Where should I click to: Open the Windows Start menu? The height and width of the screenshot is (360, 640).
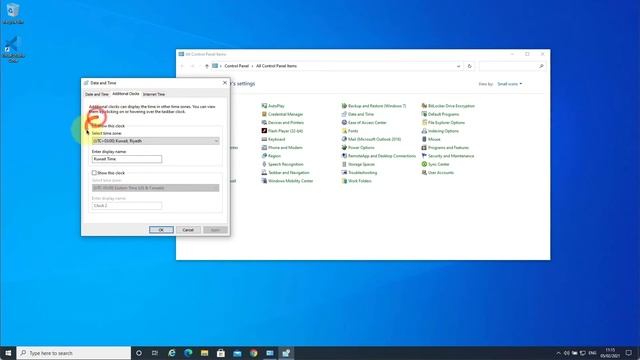tap(8, 353)
